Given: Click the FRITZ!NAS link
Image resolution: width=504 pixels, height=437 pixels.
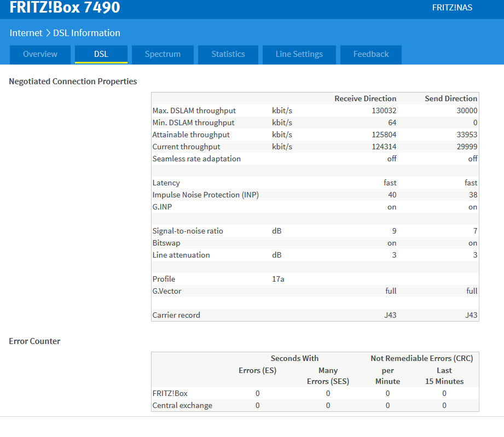Looking at the screenshot, I should (452, 8).
